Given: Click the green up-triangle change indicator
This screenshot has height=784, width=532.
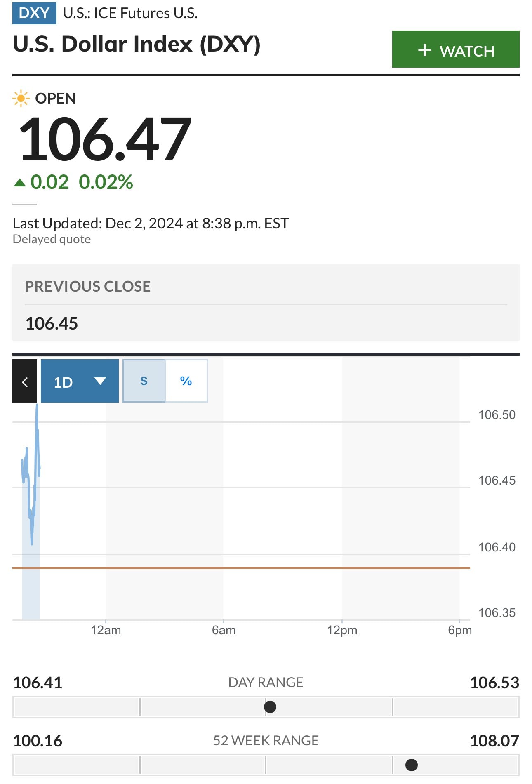Looking at the screenshot, I should (x=19, y=182).
